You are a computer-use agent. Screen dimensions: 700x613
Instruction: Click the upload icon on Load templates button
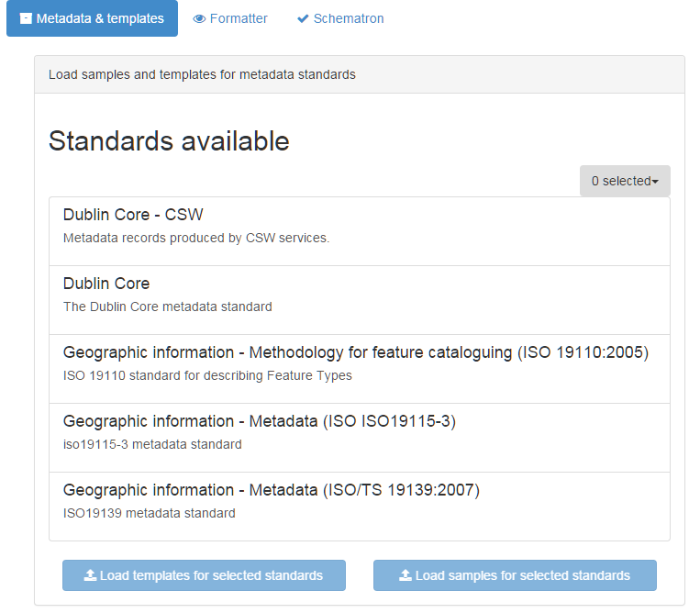[x=90, y=575]
